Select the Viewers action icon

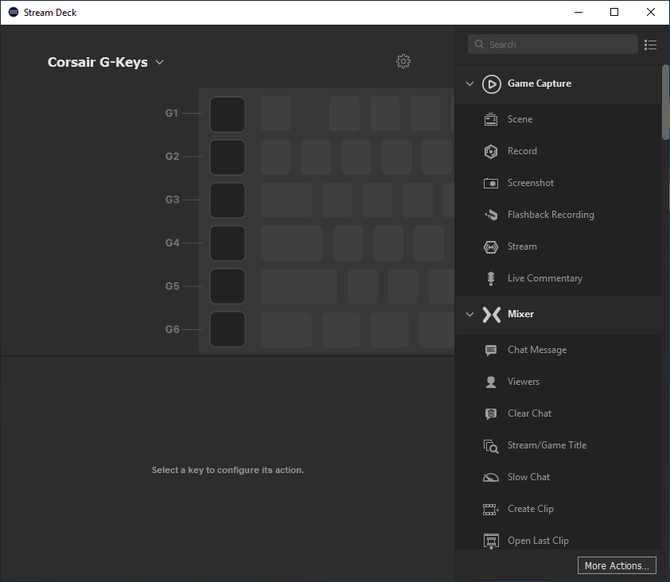(x=491, y=382)
